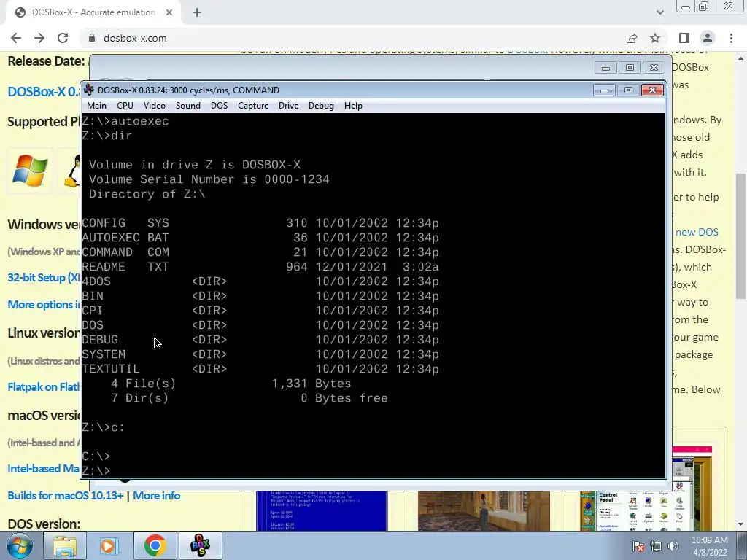The width and height of the screenshot is (747, 560).
Task: Share this page via share icon
Action: pyautogui.click(x=632, y=38)
